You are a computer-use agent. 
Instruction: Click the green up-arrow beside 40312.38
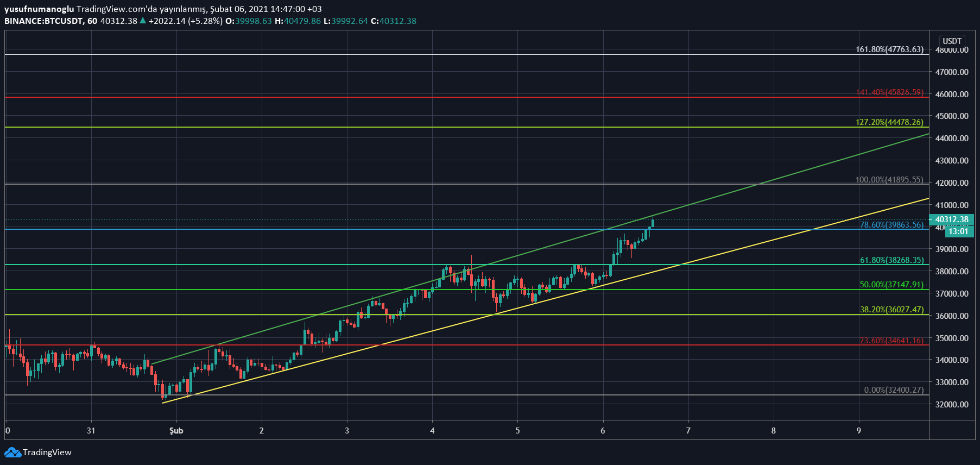[x=143, y=21]
